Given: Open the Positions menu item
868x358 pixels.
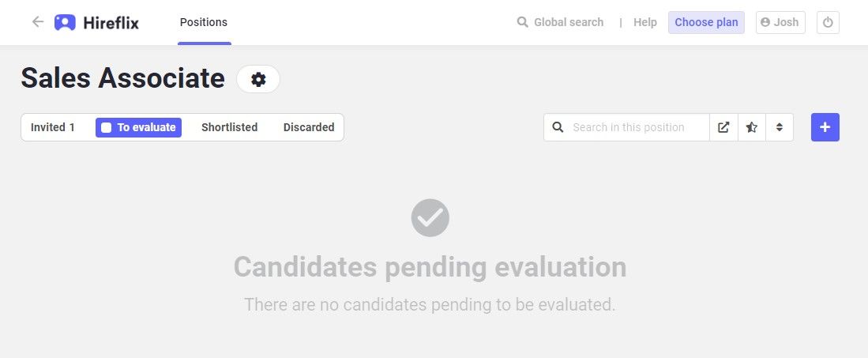Looking at the screenshot, I should (204, 23).
